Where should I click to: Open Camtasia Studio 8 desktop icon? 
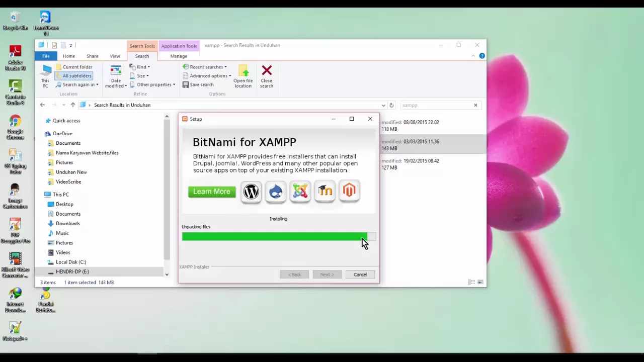(x=15, y=93)
